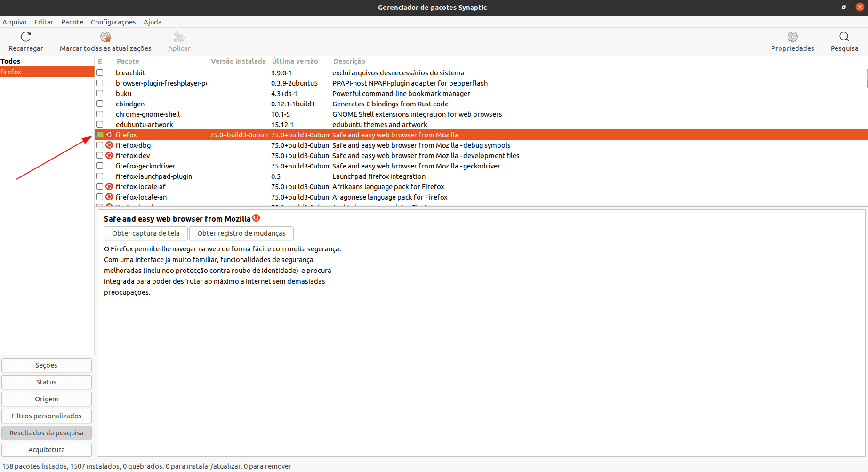Click the Ubuntu icon in selected firefox row
This screenshot has height=472, width=868.
click(109, 135)
